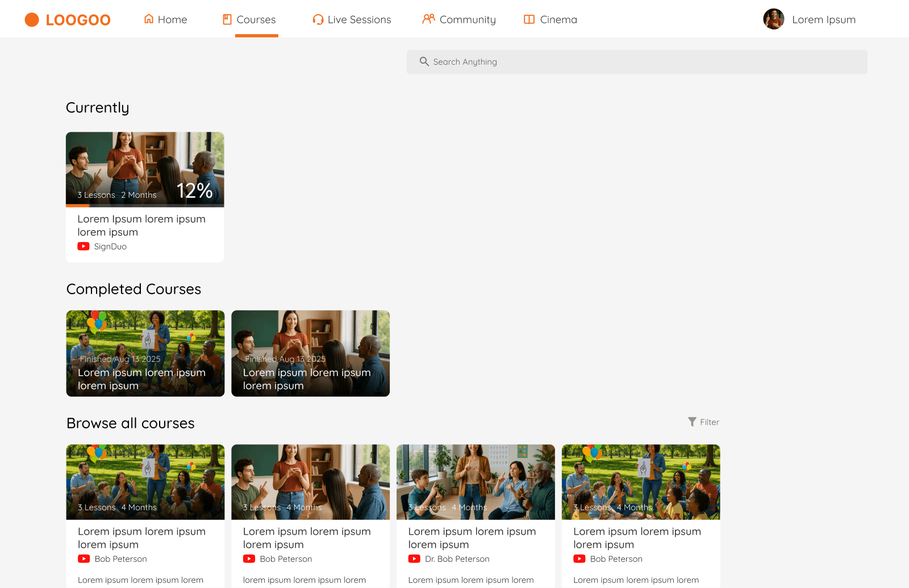
Task: Select the Courses tab label
Action: coord(256,19)
